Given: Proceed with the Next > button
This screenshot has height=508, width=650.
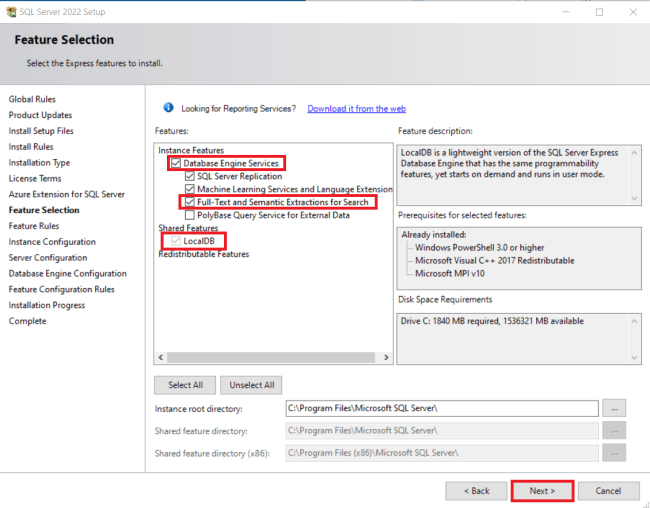Looking at the screenshot, I should pyautogui.click(x=542, y=491).
